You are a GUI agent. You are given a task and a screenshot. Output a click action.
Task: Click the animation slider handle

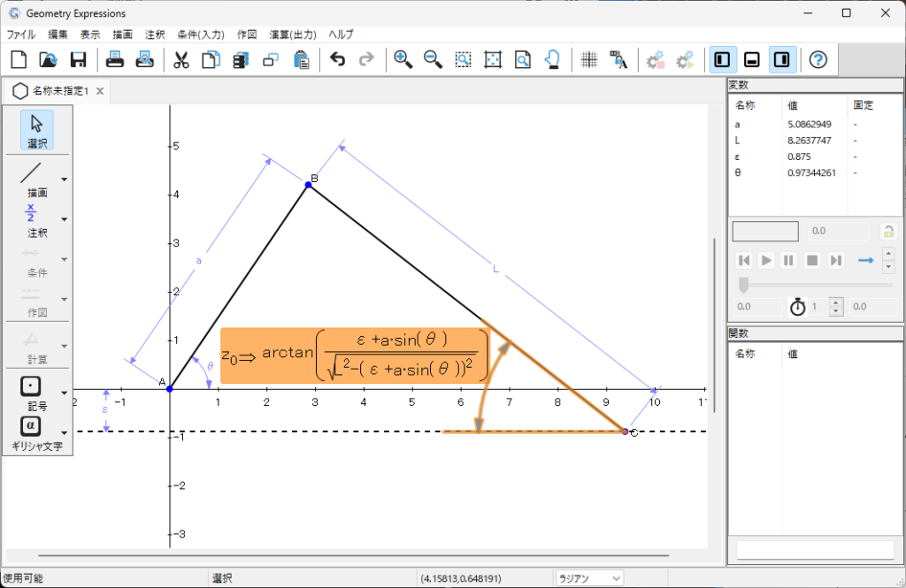click(x=743, y=284)
